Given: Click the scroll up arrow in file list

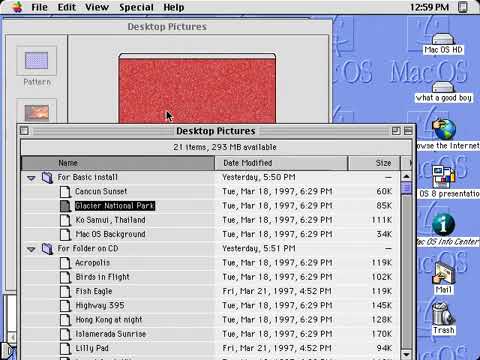Looking at the screenshot, I should [406, 176].
